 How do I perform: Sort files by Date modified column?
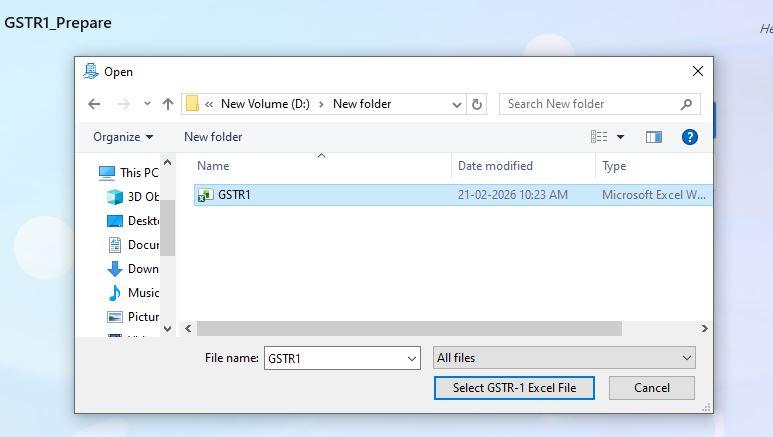tap(495, 166)
